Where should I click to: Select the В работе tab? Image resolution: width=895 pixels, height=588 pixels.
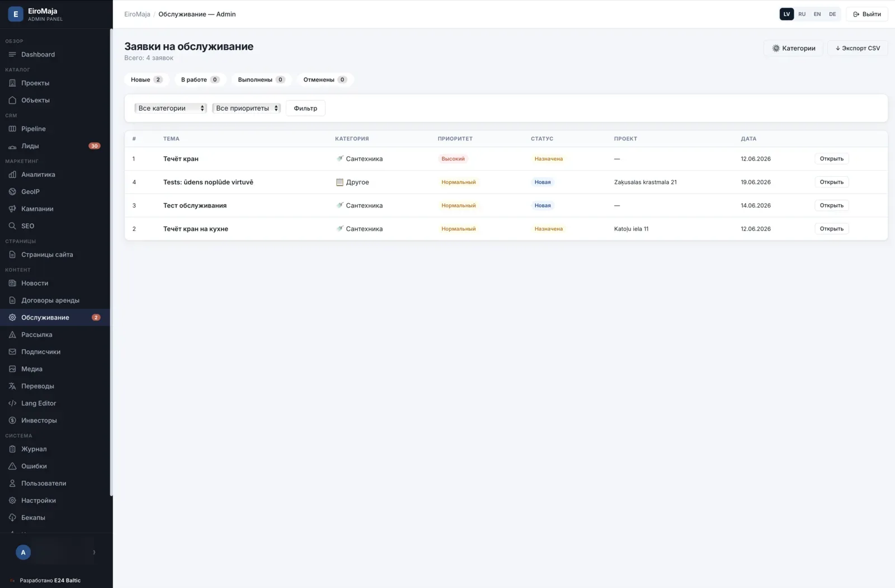(200, 79)
